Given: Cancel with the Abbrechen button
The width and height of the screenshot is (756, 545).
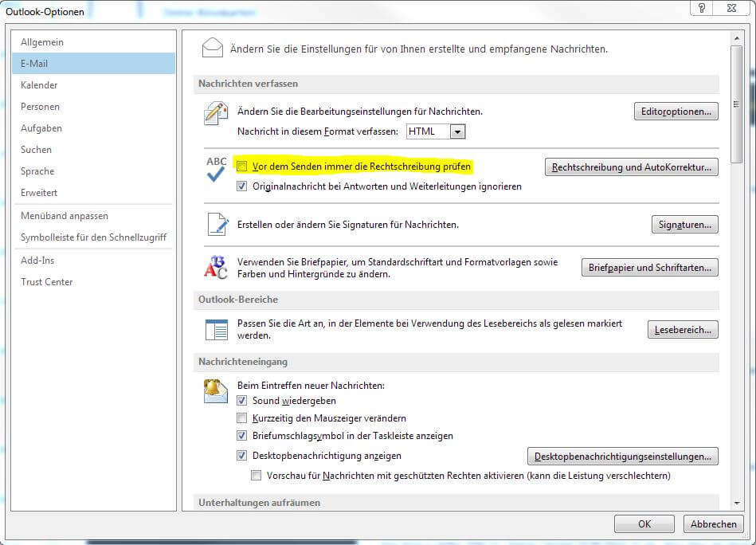Looking at the screenshot, I should (713, 523).
